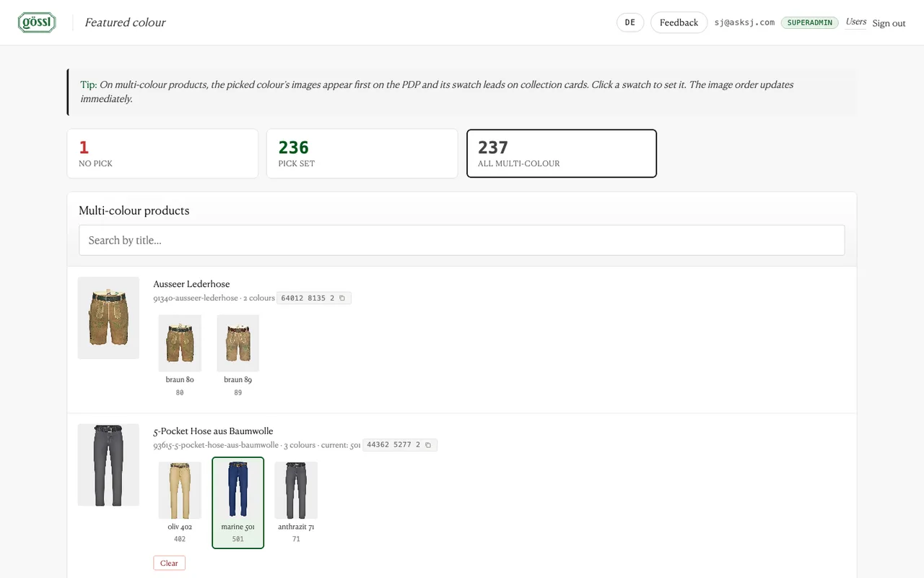This screenshot has height=578, width=924.
Task: Select braun 89 swatch
Action: pos(238,356)
